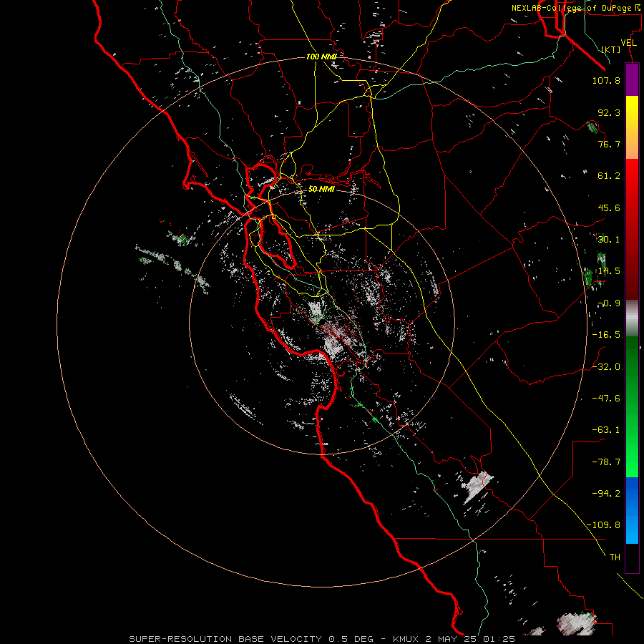Click the TH threshold label
644x644 pixels.
(615, 557)
